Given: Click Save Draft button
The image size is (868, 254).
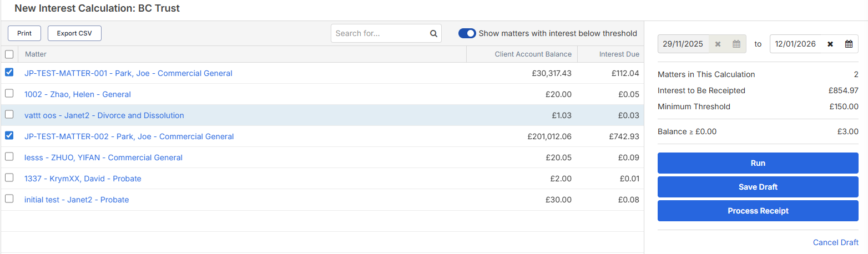Looking at the screenshot, I should pos(758,187).
